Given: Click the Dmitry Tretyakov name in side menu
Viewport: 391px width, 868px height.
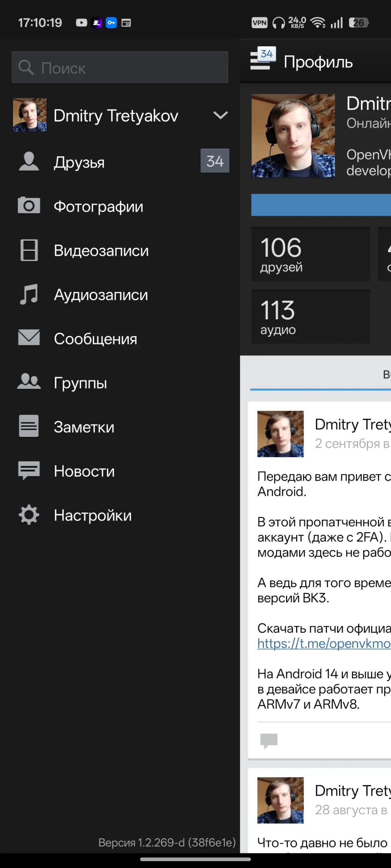Looking at the screenshot, I should (116, 116).
